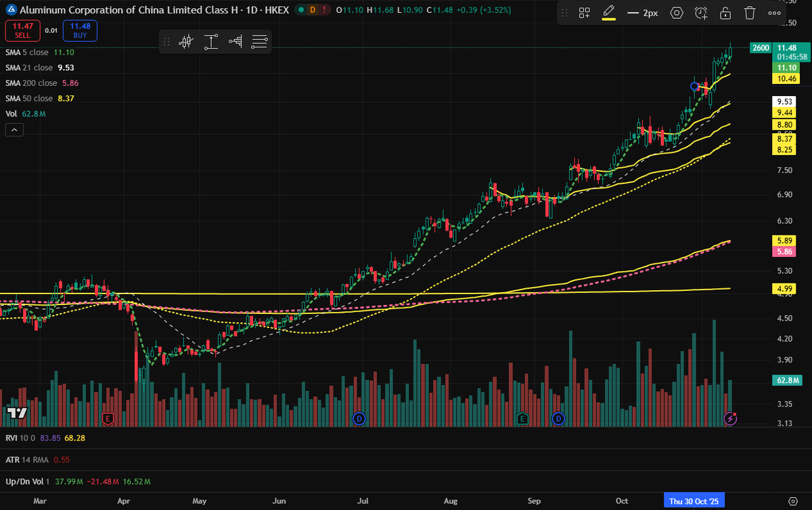Select the SMA 200 close indicator
This screenshot has height=510, width=812.
(x=41, y=83)
